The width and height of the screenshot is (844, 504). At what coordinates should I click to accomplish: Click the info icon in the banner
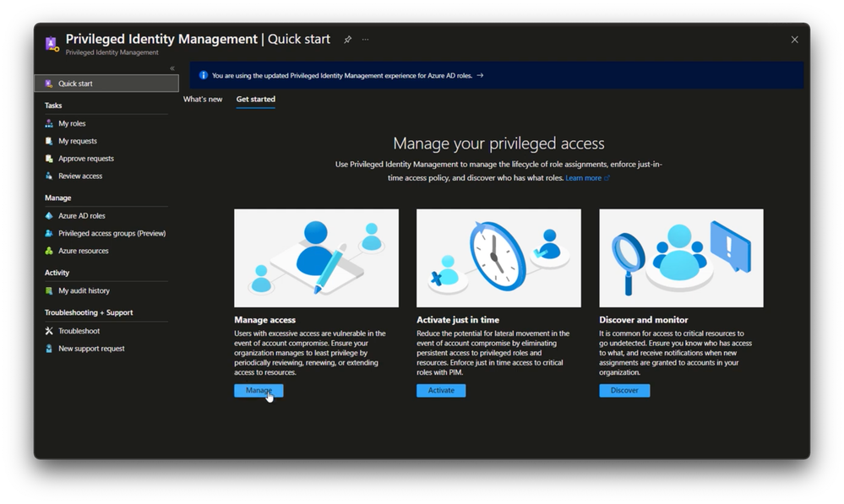[203, 75]
